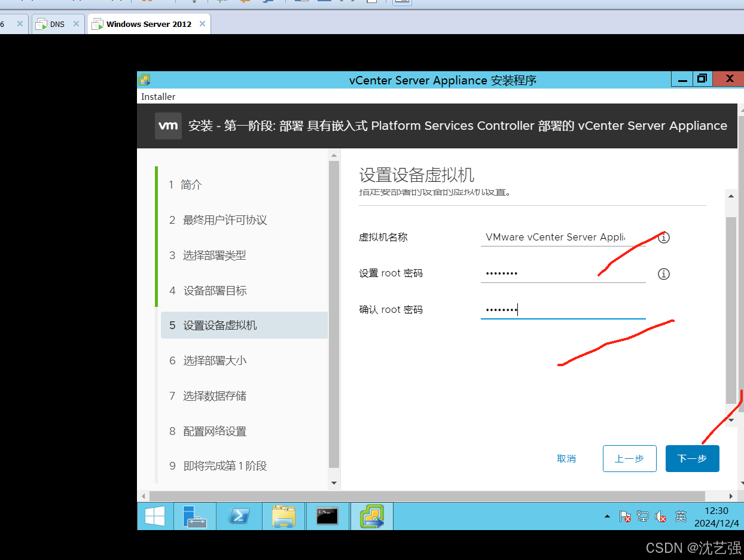
Task: Click the muted speaker tray icon
Action: point(661,516)
